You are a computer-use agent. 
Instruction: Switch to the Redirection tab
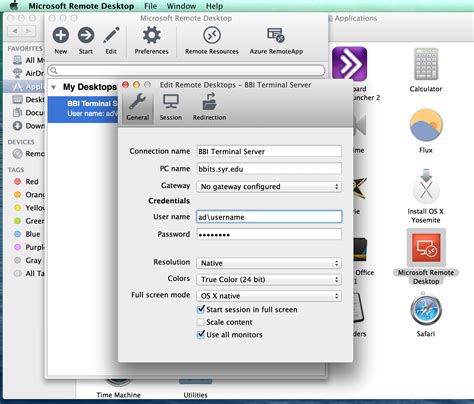[x=209, y=107]
